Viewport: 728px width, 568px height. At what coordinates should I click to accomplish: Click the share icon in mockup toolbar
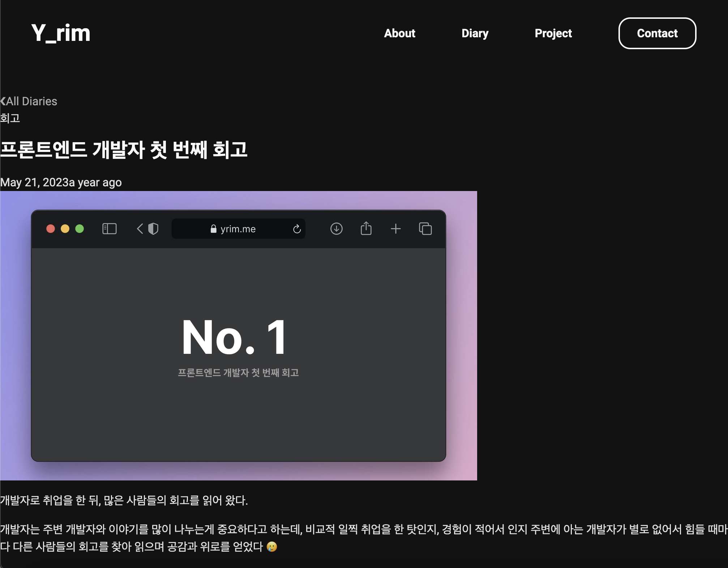366,228
